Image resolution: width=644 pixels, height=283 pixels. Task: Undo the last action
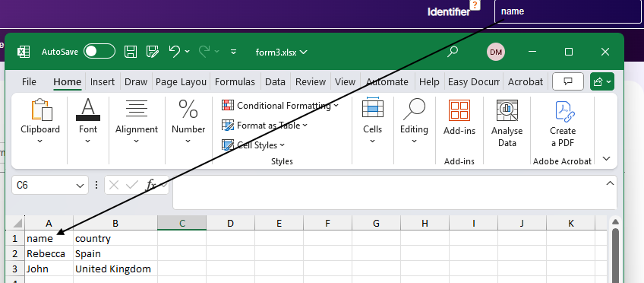(175, 52)
